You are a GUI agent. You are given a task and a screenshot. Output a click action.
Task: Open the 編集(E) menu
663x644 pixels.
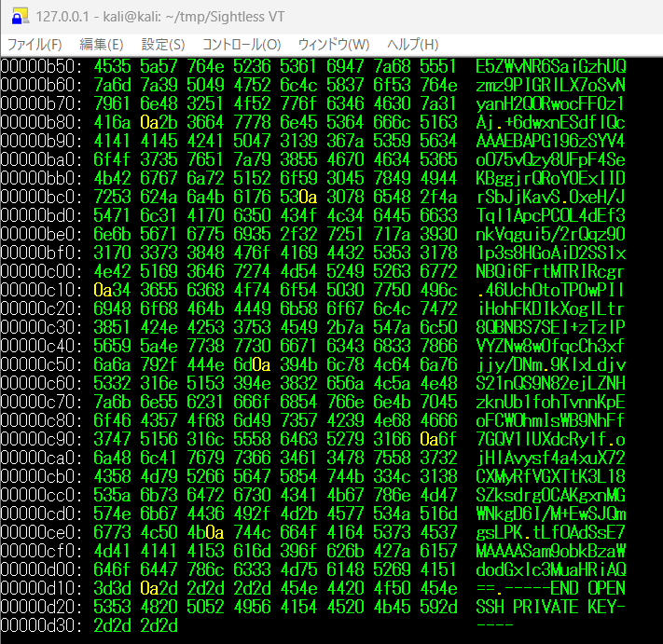point(101,45)
